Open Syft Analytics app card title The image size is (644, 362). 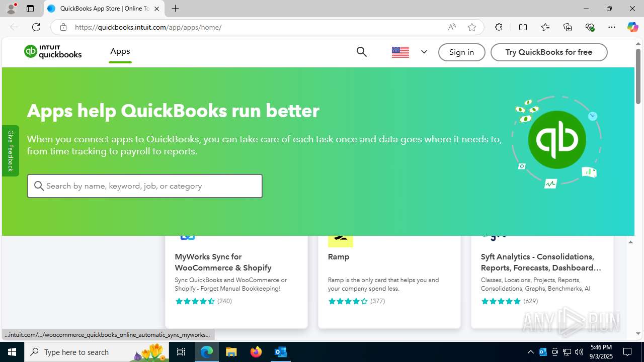(x=541, y=262)
